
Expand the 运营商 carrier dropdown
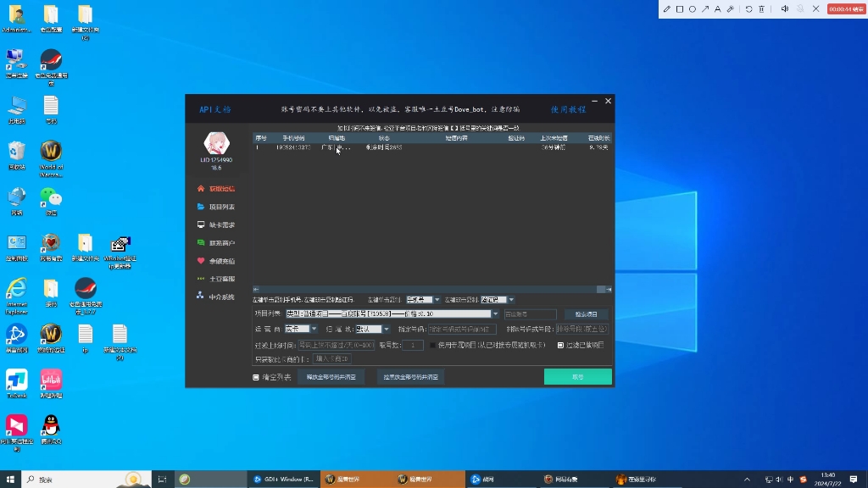pyautogui.click(x=314, y=330)
